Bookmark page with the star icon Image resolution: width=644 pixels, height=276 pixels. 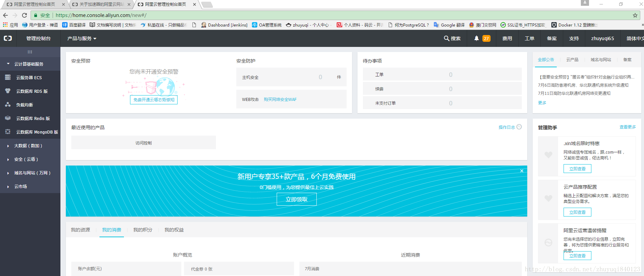coord(635,15)
